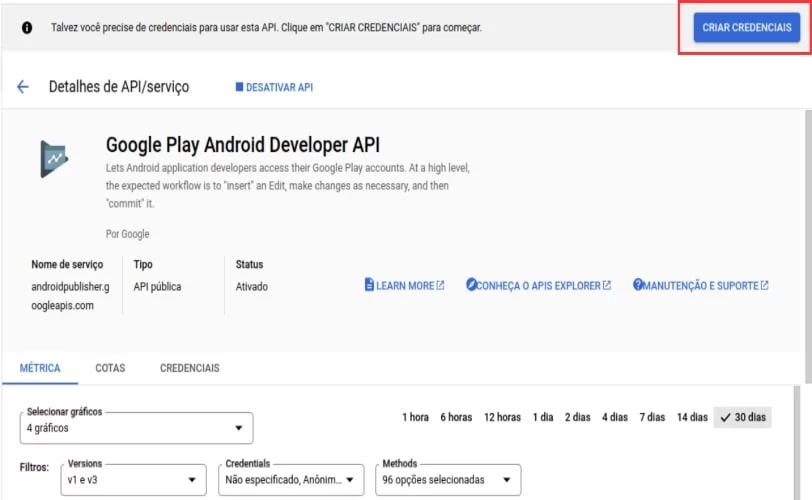Viewport: 812px width, 500px height.
Task: Click the 'Por Google' text
Action: [127, 234]
